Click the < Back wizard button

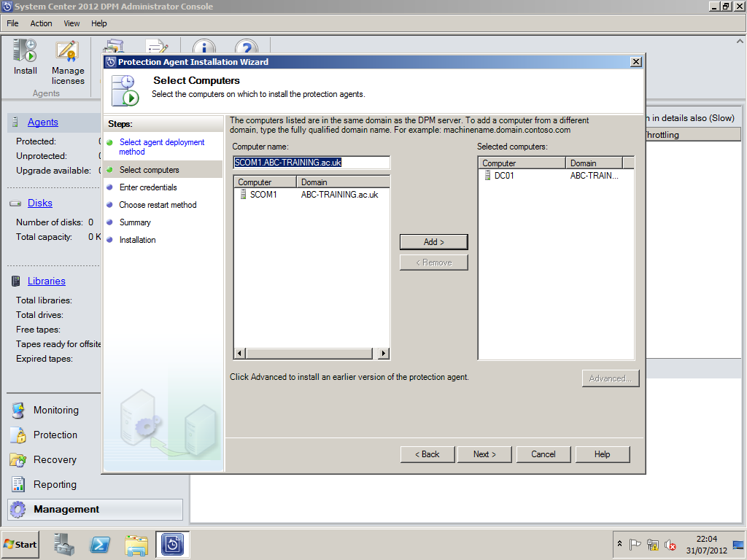click(x=427, y=454)
